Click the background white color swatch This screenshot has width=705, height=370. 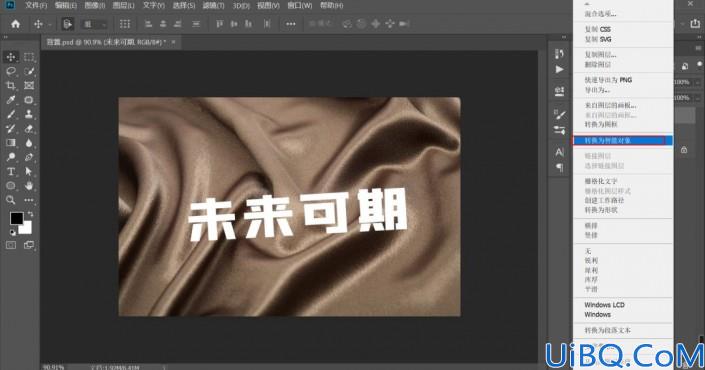[26, 228]
